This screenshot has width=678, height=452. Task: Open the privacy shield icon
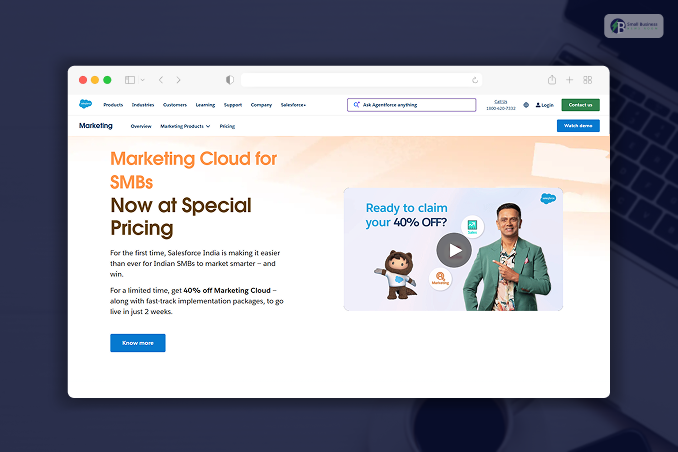[230, 80]
